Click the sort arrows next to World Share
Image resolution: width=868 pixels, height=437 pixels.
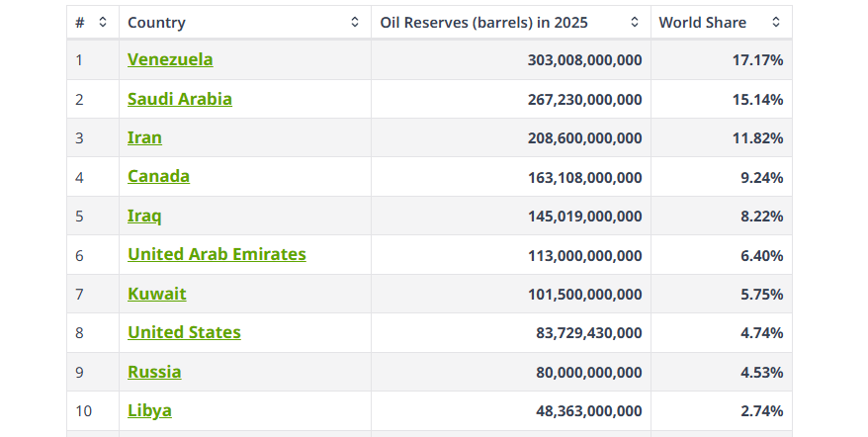(x=776, y=22)
